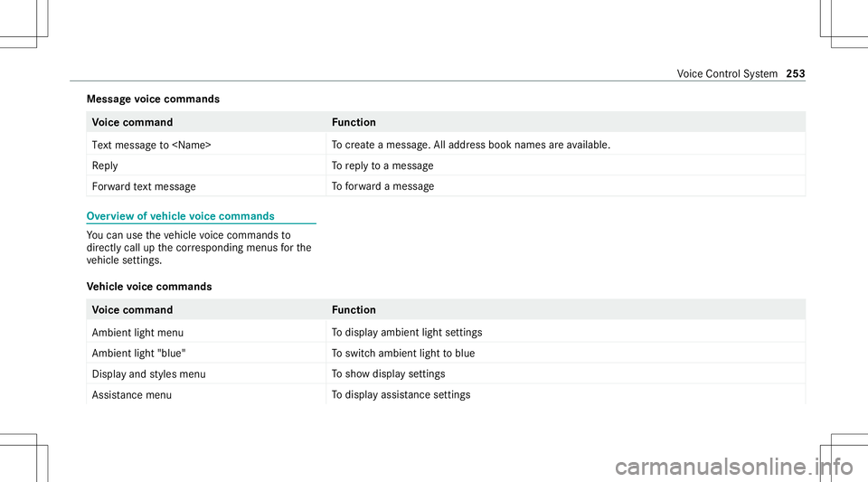Image resolution: width=868 pixels, height=482 pixels.
Task: Click the "Overview of vehicle voice commands" heading
Action: tap(181, 216)
